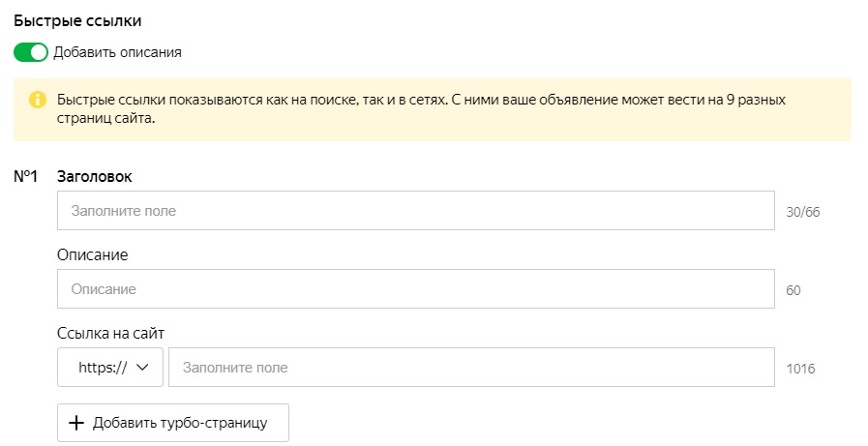Screen dimensions: 868x446
Task: Click the 'Описание' field label
Action: coord(93,254)
